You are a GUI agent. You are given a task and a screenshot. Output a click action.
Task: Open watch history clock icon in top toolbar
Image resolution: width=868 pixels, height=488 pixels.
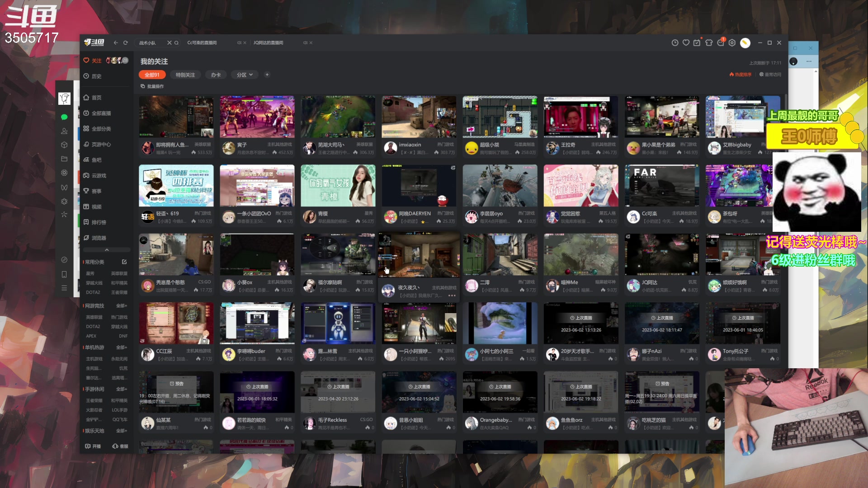(x=675, y=43)
